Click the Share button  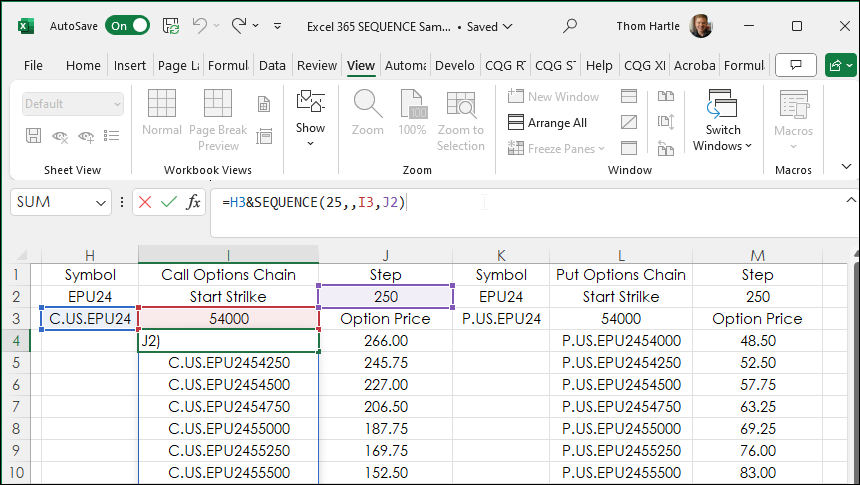pos(840,66)
